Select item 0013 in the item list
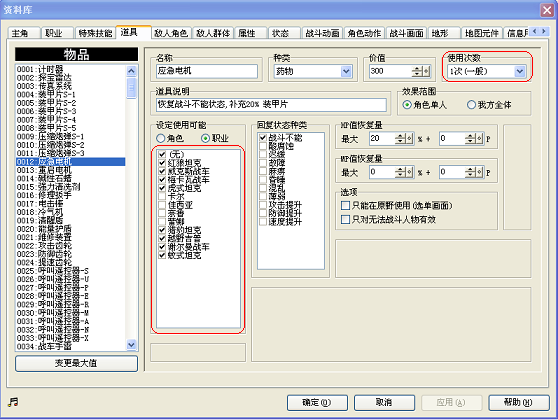 tap(70, 170)
